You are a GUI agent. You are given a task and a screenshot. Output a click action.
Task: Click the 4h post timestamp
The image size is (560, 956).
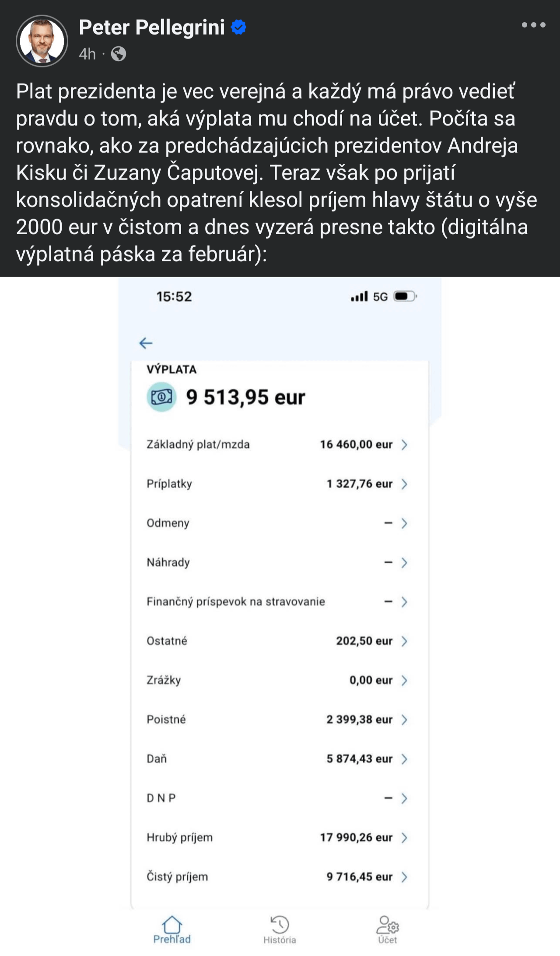pyautogui.click(x=87, y=54)
